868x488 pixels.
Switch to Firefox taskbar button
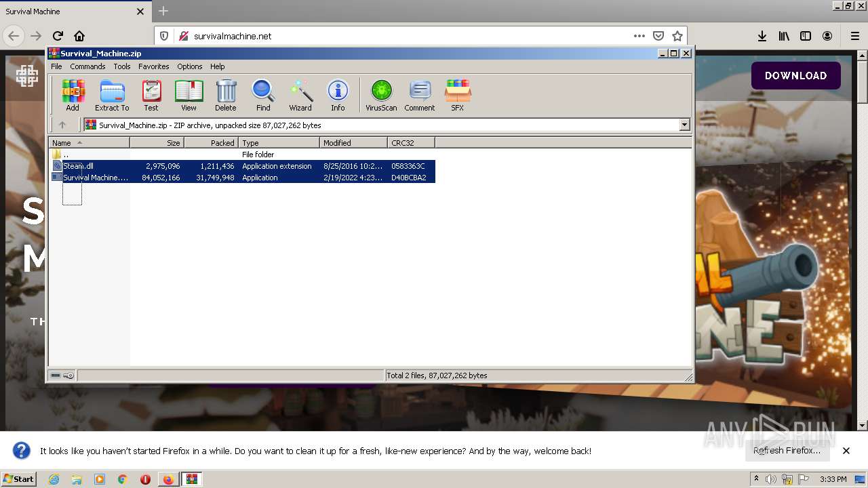pyautogui.click(x=168, y=479)
